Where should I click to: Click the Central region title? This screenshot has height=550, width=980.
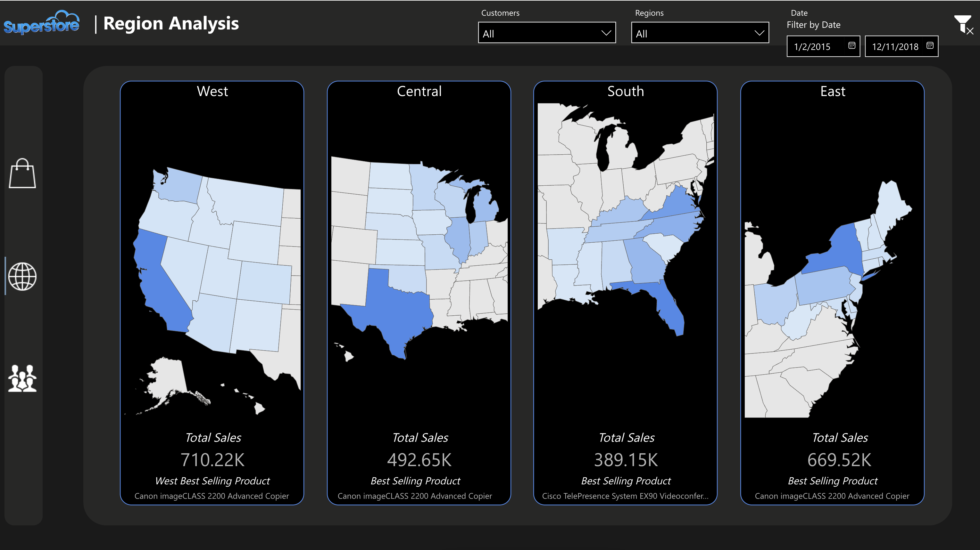point(419,92)
